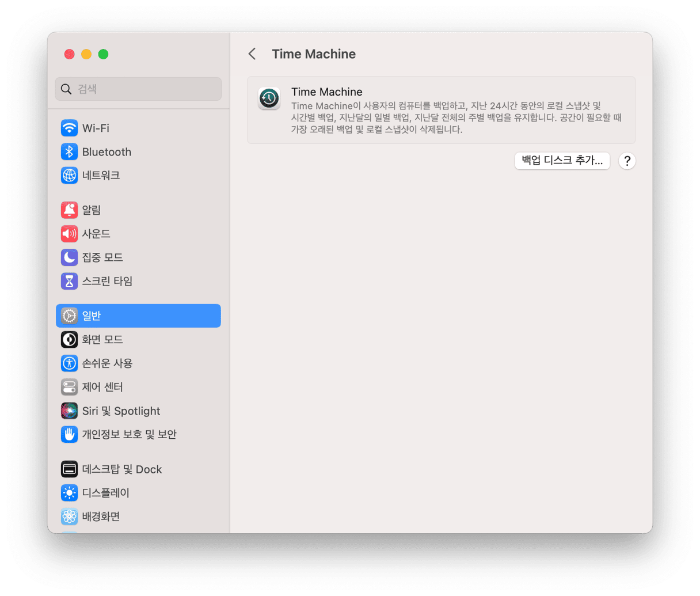Select 디스플레이 in the sidebar
The height and width of the screenshot is (596, 700).
pos(105,493)
